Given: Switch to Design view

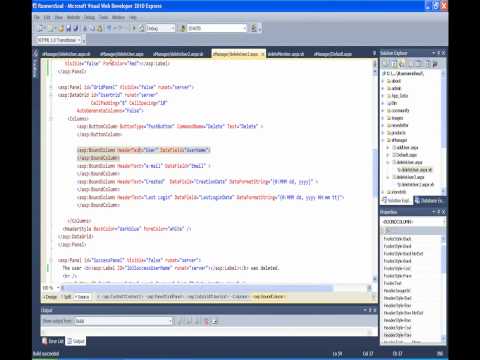Looking at the screenshot, I should click(x=50, y=297).
